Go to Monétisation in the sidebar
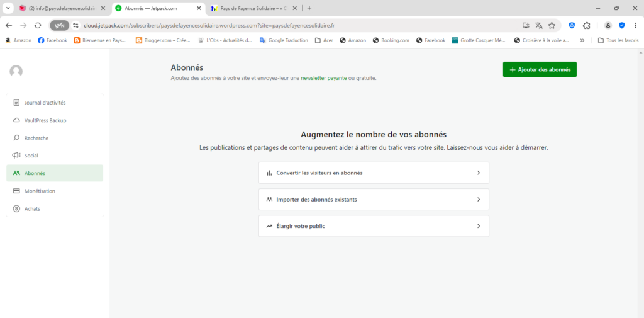 pos(40,191)
